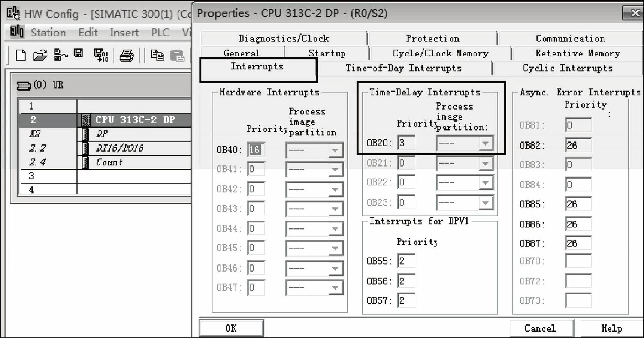The image size is (644, 338).
Task: Click the OB56 priority field
Action: [406, 281]
